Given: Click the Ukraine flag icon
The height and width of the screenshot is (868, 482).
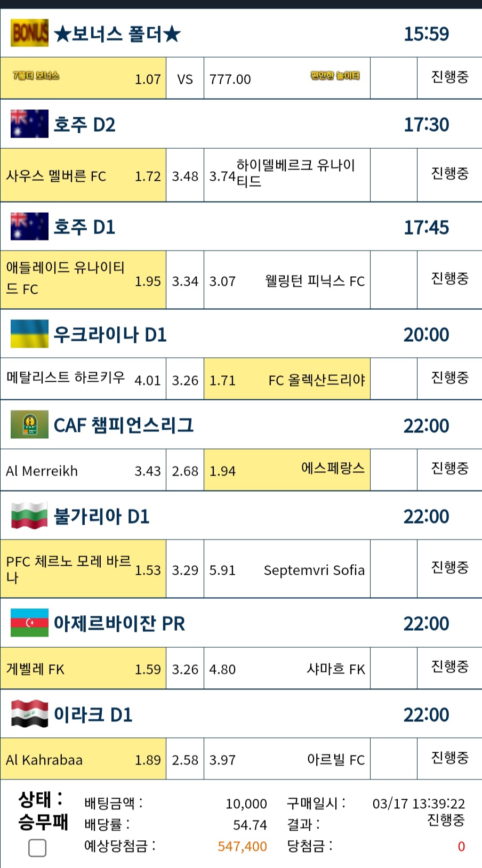Looking at the screenshot, I should click(29, 334).
